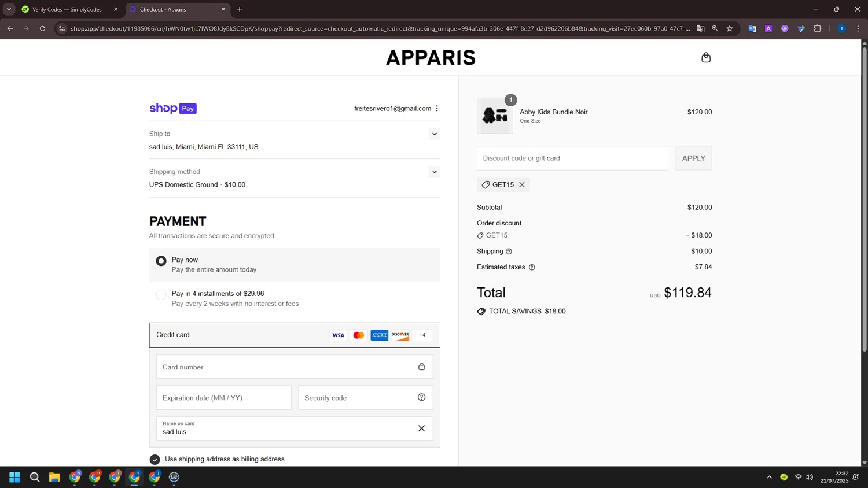This screenshot has height=488, width=868.
Task: Select the Pay now radio option
Action: (161, 261)
